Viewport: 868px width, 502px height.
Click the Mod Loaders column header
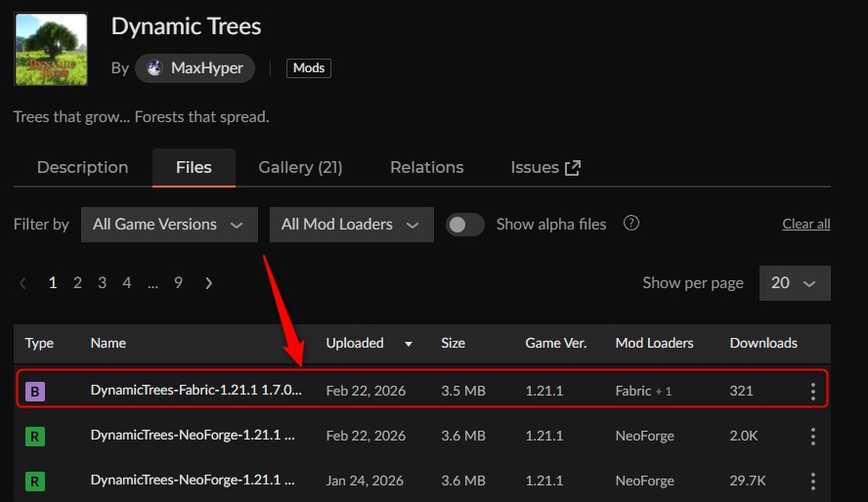654,343
